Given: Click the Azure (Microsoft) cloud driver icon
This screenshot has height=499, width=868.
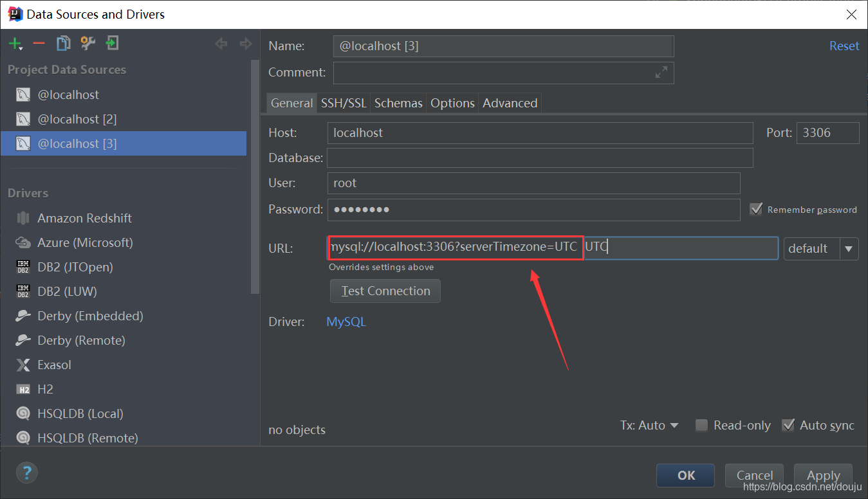Looking at the screenshot, I should [23, 242].
